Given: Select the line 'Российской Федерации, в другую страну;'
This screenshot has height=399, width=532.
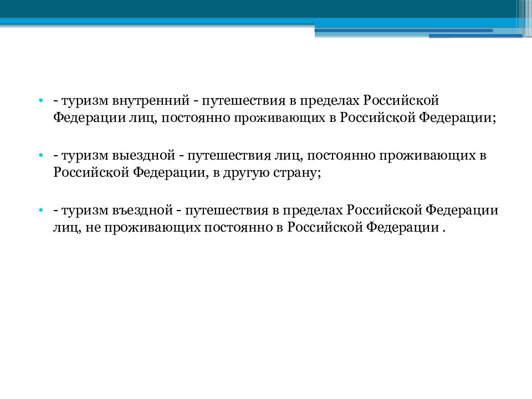Looking at the screenshot, I should [187, 173].
